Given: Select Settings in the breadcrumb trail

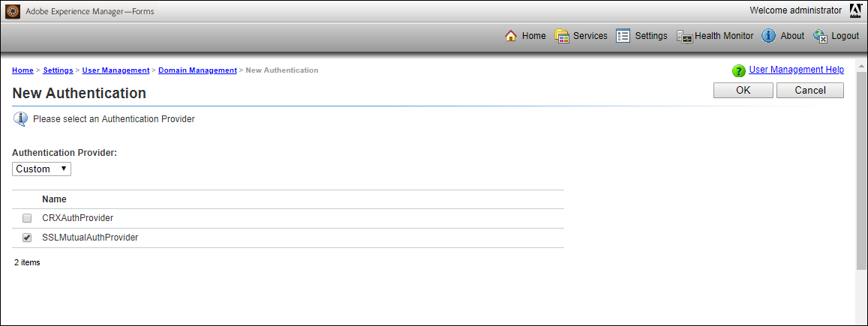Looking at the screenshot, I should 58,70.
